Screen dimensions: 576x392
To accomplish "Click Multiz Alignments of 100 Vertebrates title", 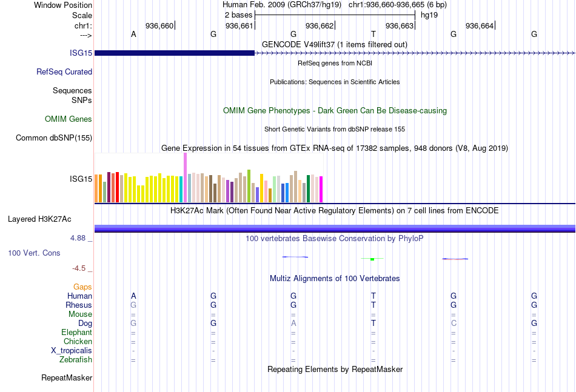I will (335, 279).
